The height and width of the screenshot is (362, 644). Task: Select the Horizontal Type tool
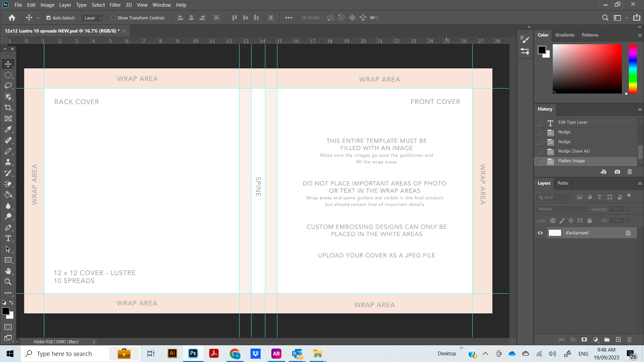[x=8, y=238]
